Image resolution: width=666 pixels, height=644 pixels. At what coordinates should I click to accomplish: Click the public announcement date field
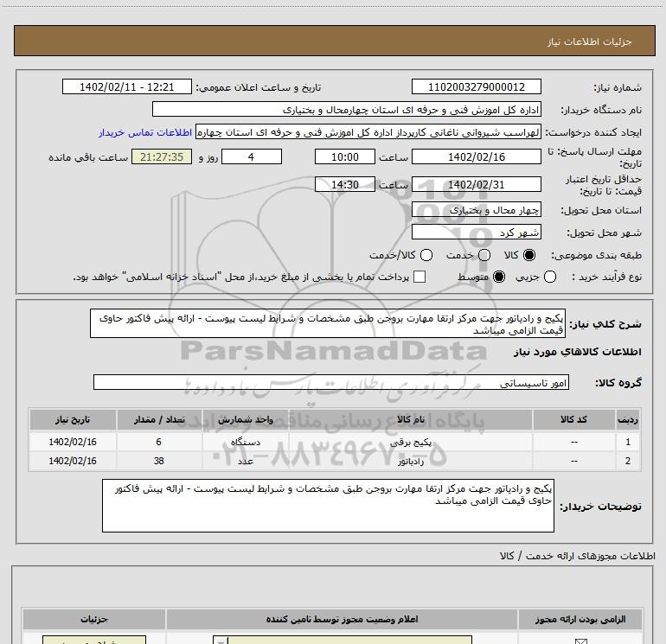point(127,87)
